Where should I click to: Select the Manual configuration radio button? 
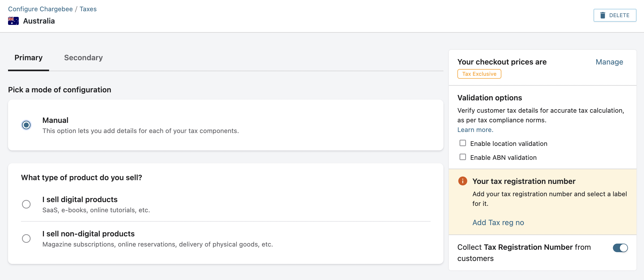pos(26,125)
